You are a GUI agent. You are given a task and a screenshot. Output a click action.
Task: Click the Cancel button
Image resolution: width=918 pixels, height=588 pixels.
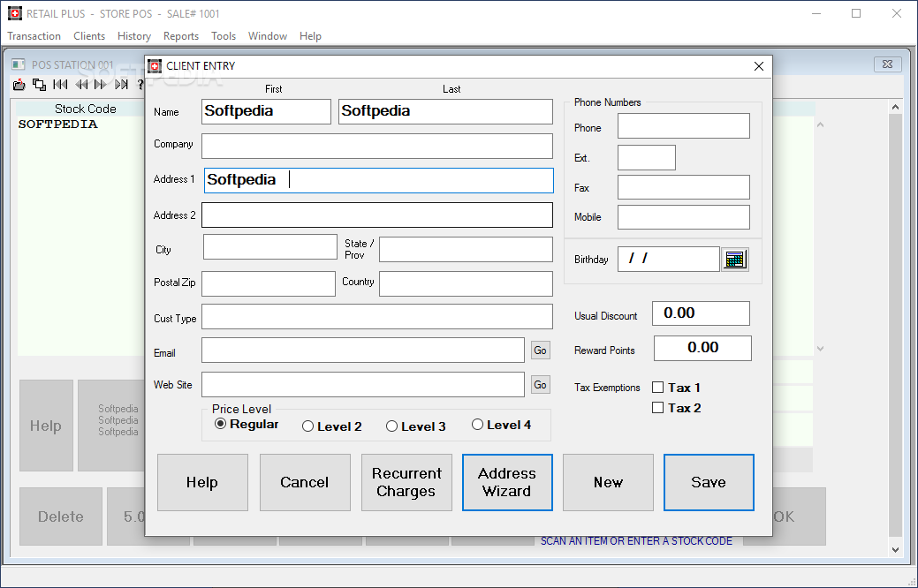click(x=305, y=482)
